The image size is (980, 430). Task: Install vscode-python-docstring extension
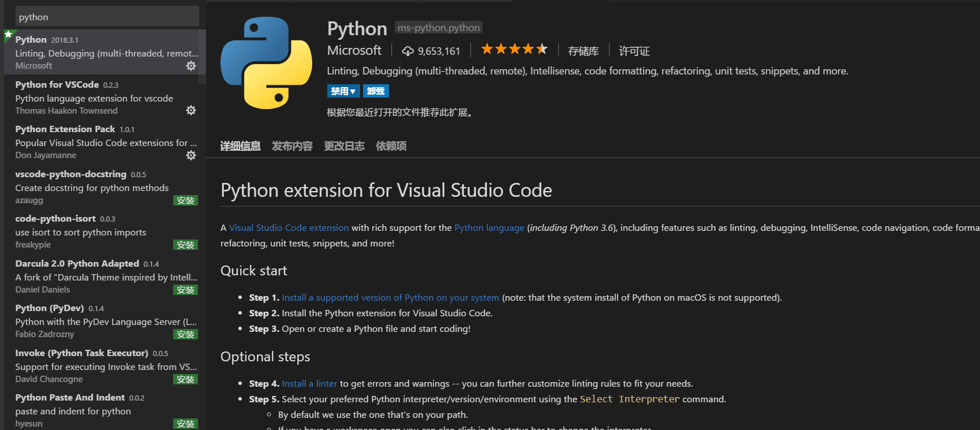pos(185,200)
